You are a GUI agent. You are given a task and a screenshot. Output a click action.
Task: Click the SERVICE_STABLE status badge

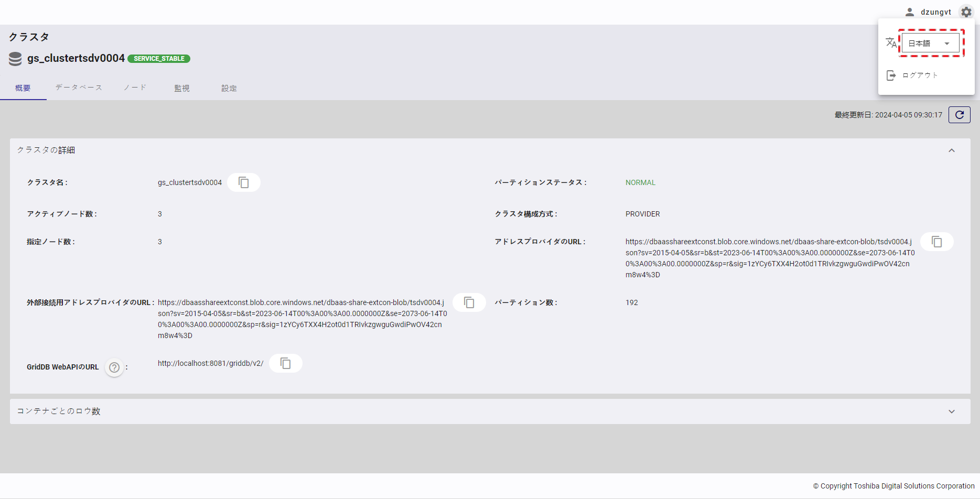[x=159, y=59]
